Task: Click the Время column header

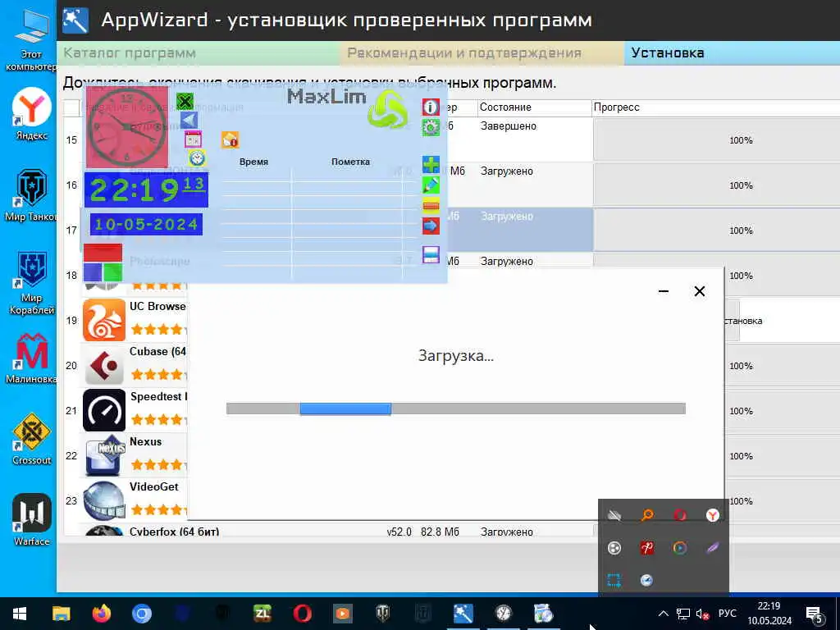Action: pos(254,162)
